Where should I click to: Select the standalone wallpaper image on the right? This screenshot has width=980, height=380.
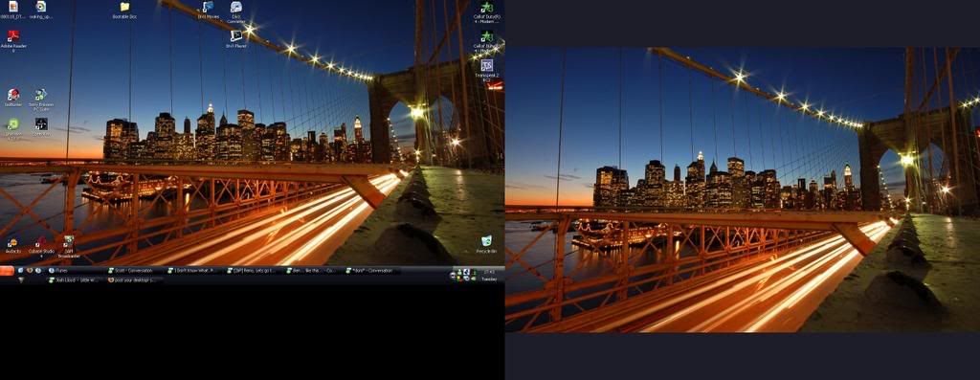coord(743,190)
